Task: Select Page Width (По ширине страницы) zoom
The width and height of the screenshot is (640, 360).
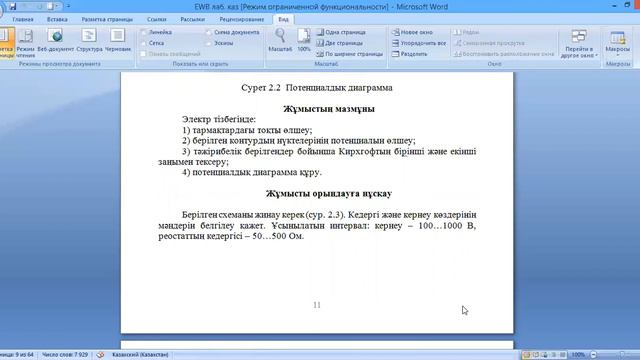Action: 350,54
